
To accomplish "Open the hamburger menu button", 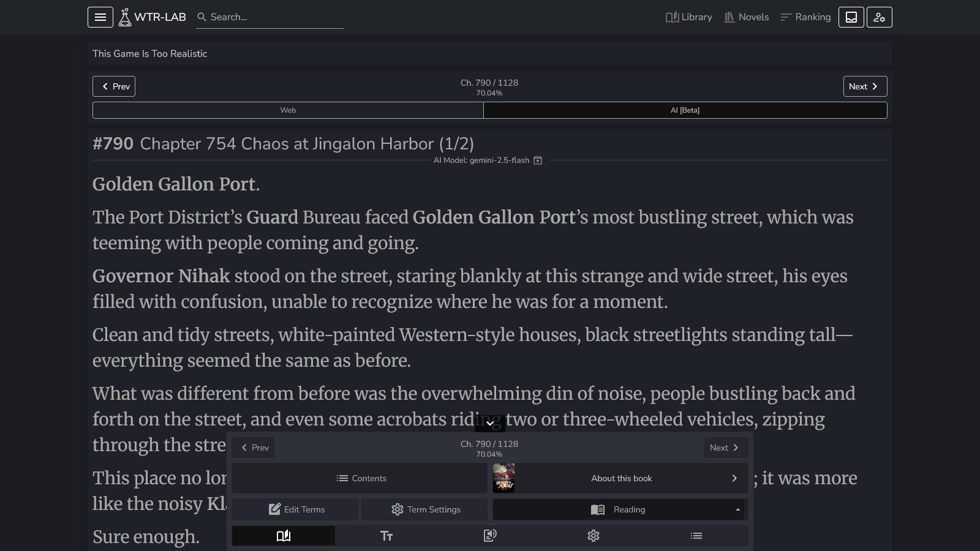I will (100, 17).
